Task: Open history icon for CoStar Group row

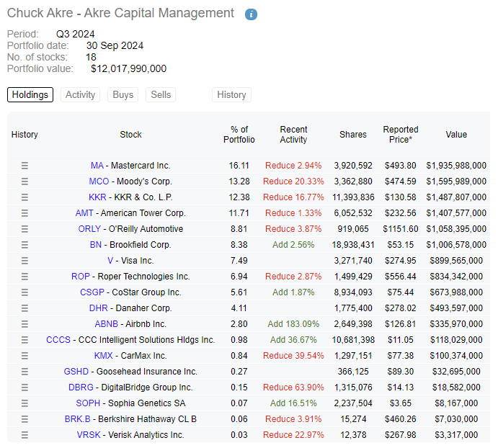Action: pyautogui.click(x=25, y=292)
